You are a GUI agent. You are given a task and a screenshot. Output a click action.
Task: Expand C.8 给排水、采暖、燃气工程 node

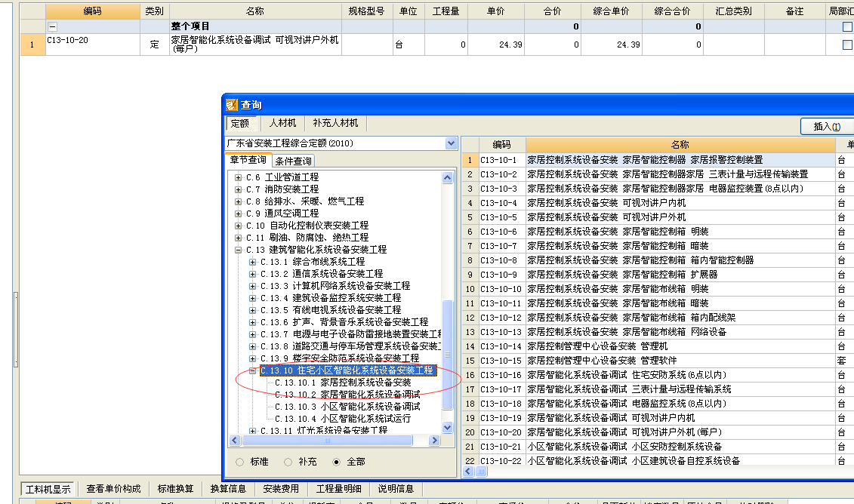(x=238, y=201)
